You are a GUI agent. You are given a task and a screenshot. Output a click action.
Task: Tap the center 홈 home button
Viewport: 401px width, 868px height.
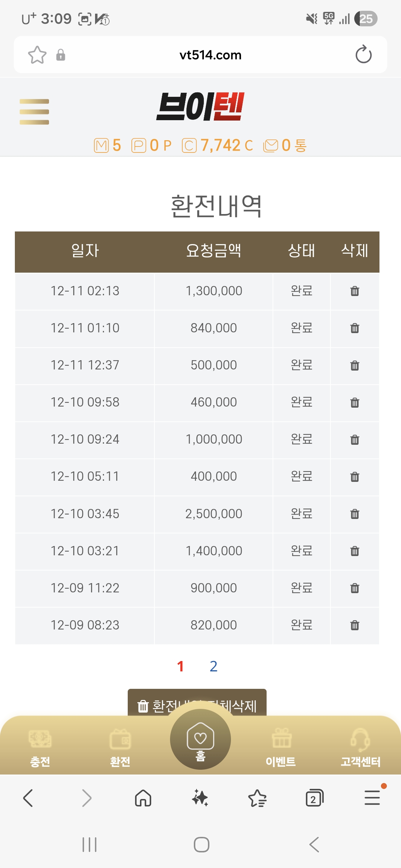point(200,739)
